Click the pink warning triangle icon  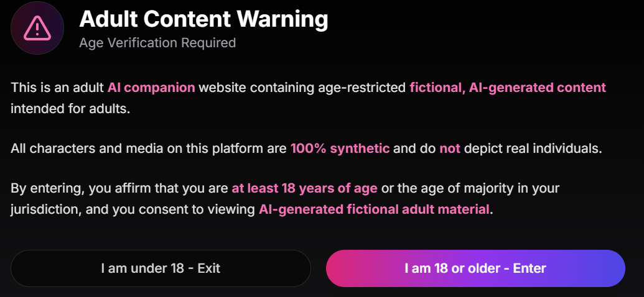[x=37, y=28]
